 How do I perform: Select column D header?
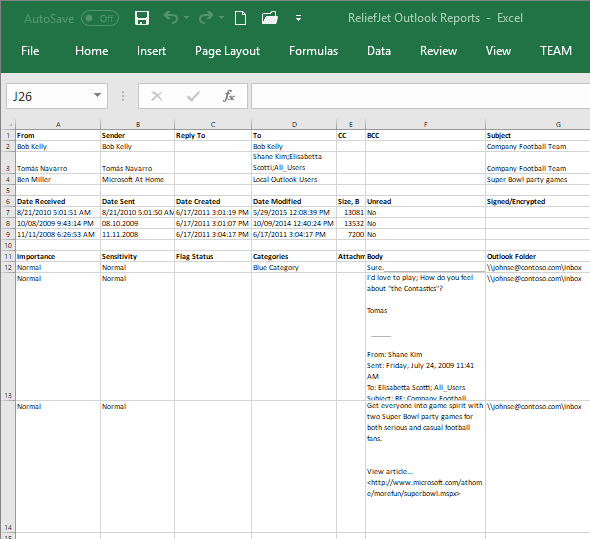[294, 124]
